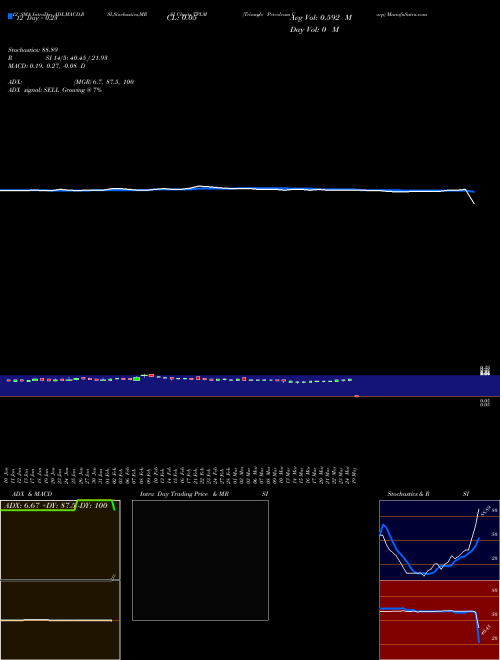500x660 pixels.
Task: Click the 'Stochastics & RSI' panel title
Action: click(428, 494)
